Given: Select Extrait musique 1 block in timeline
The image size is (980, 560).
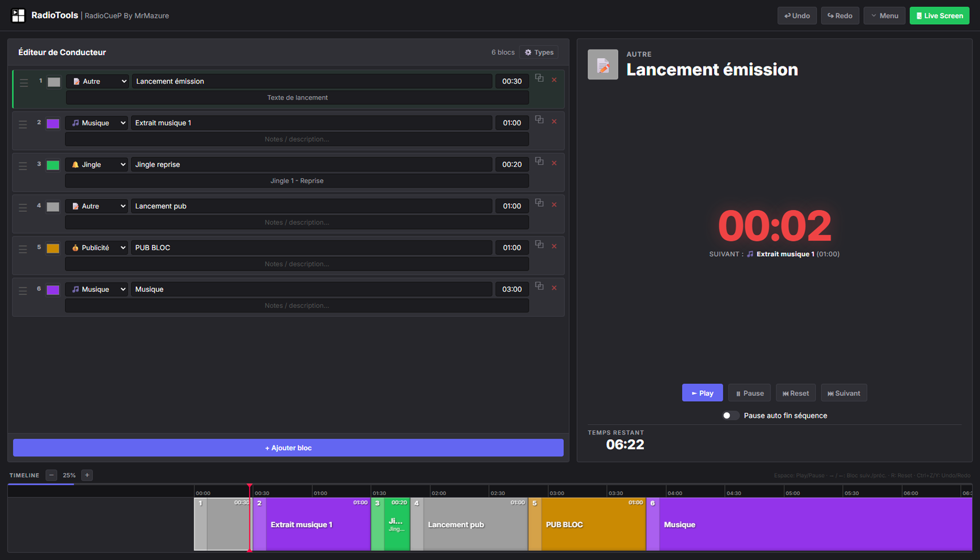Looking at the screenshot, I should 312,524.
